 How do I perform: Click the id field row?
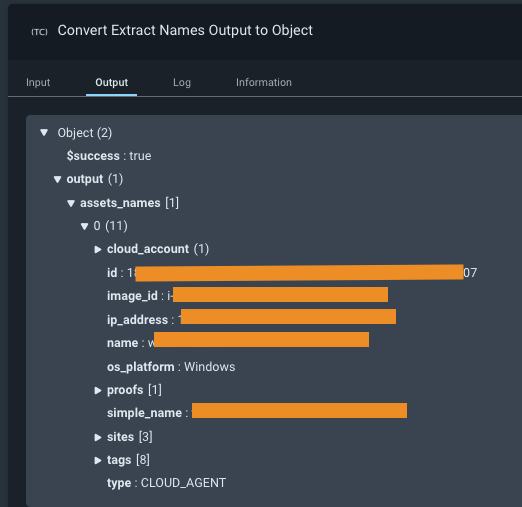tap(292, 273)
